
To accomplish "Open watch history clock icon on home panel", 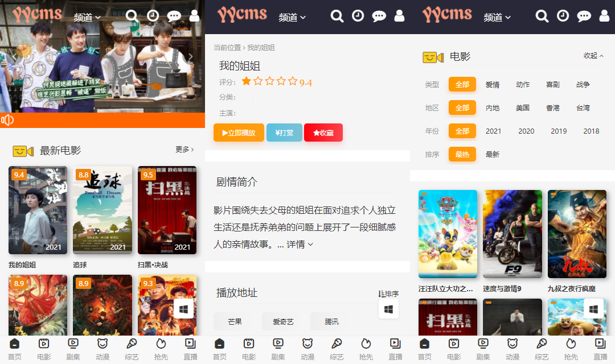I will [153, 16].
